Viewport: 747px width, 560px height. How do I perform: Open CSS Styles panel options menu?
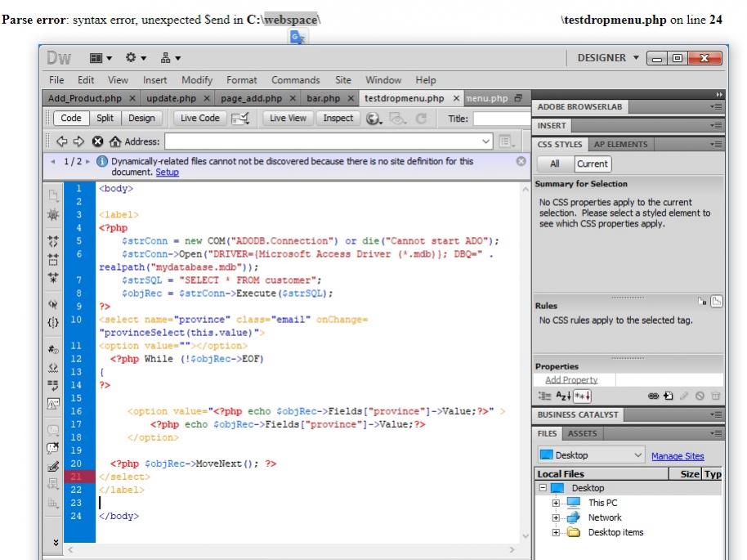tap(716, 144)
